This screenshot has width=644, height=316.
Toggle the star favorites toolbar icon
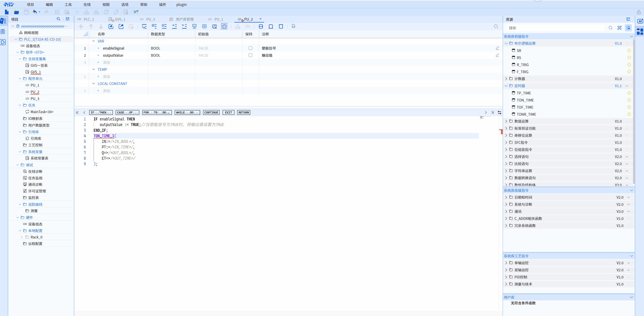tap(224, 26)
